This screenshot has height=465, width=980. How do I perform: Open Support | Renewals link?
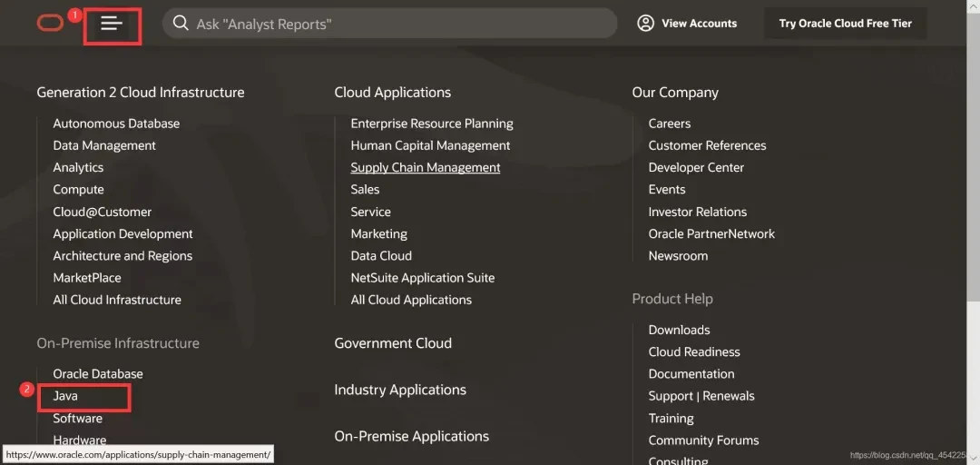[701, 396]
